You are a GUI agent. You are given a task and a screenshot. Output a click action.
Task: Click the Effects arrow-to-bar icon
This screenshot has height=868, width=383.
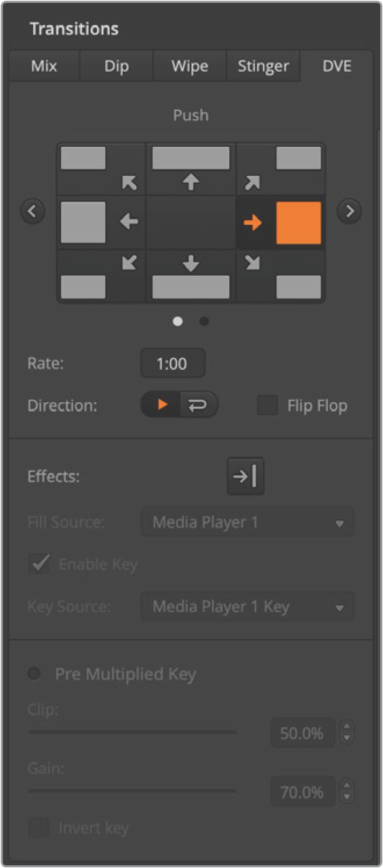pos(245,476)
